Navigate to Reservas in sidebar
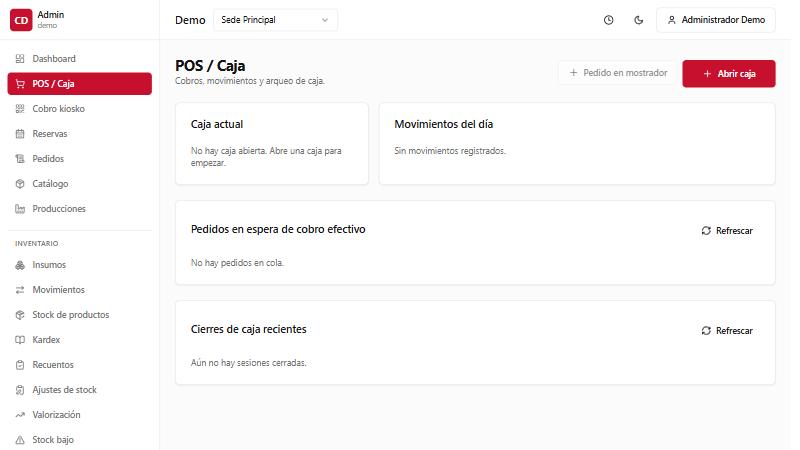The width and height of the screenshot is (800, 450). click(80, 134)
